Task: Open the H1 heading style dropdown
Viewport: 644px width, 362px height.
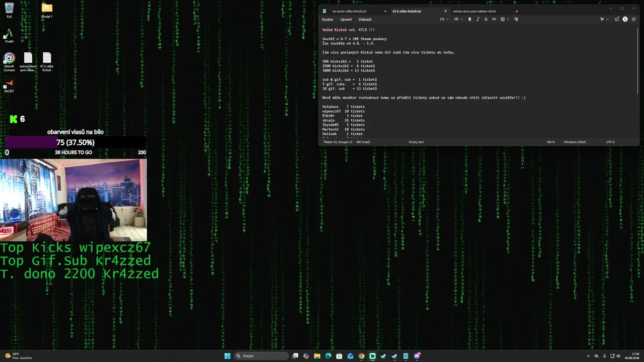Action: [x=444, y=19]
